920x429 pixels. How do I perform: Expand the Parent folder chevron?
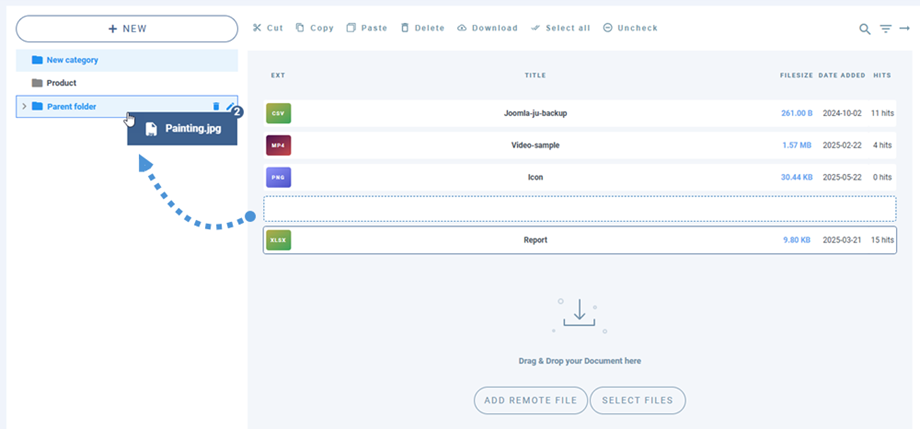24,106
